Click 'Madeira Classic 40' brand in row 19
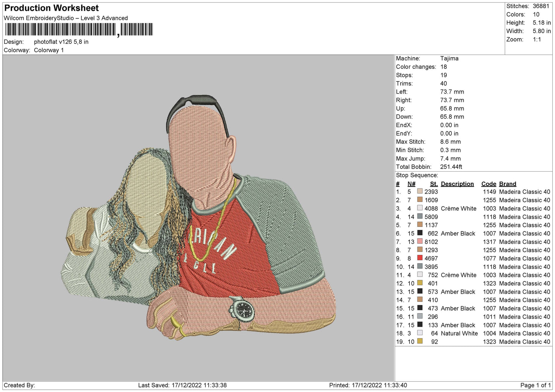555x392 pixels. (x=525, y=342)
